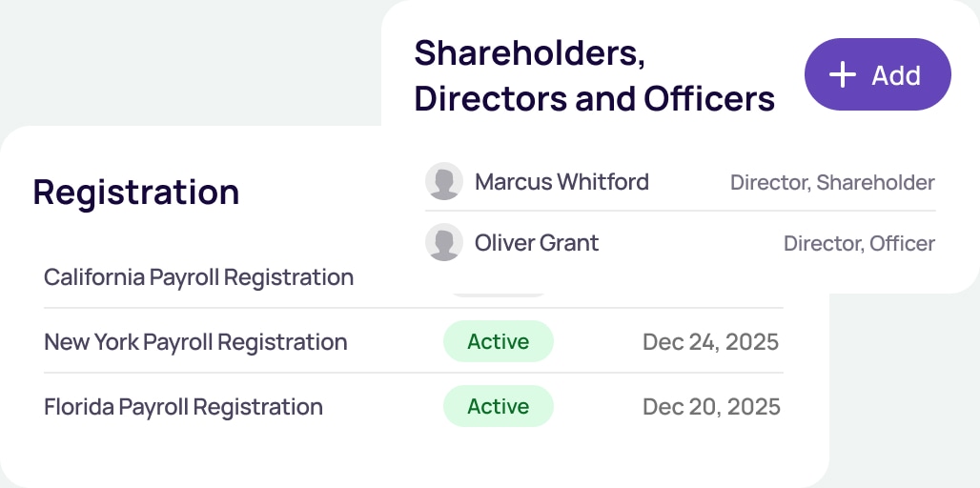
Task: Open California Payroll Registration entry
Action: pyautogui.click(x=198, y=277)
